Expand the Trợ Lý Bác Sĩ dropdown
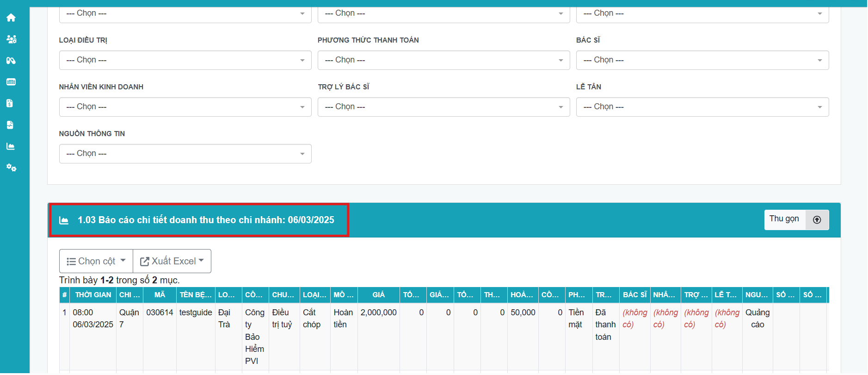This screenshot has height=375, width=868. tap(443, 107)
